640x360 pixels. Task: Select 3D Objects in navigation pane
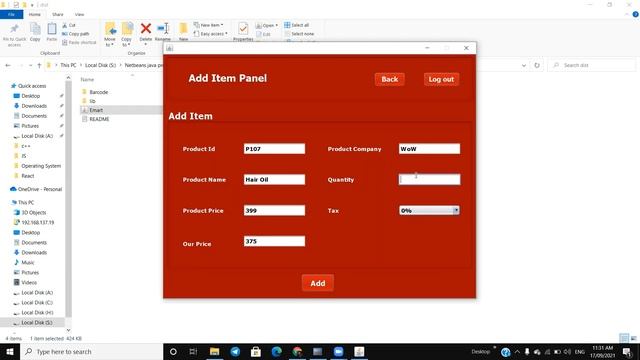[x=33, y=213]
